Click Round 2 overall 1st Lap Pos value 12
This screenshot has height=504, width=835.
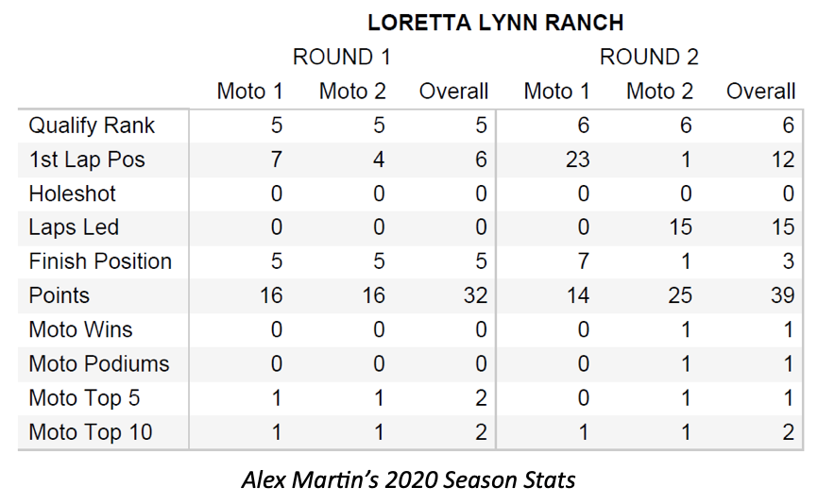pyautogui.click(x=781, y=160)
